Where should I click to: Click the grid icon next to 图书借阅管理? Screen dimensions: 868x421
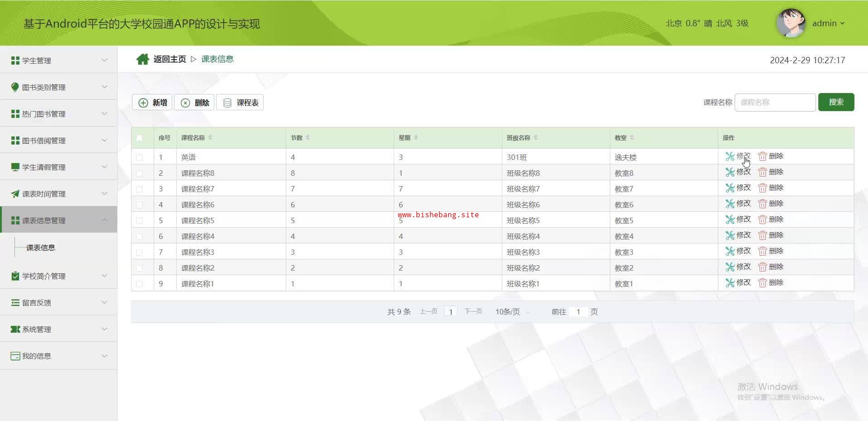(x=15, y=140)
